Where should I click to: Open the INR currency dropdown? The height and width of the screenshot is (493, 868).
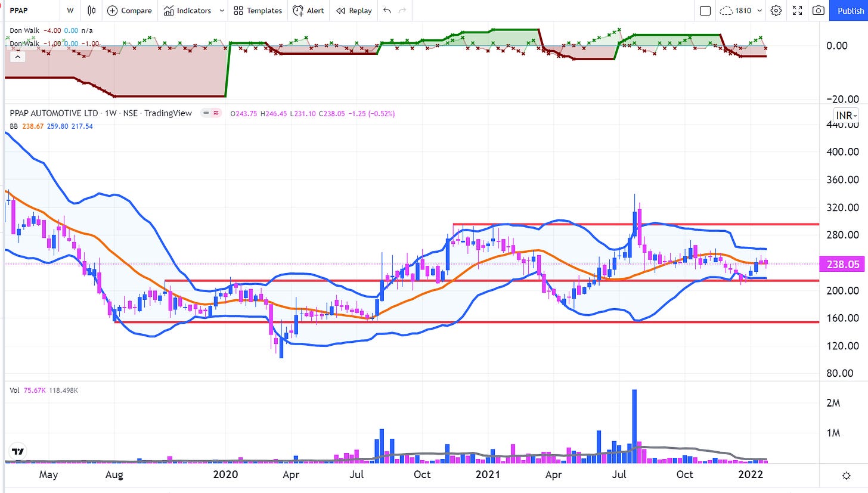(845, 115)
